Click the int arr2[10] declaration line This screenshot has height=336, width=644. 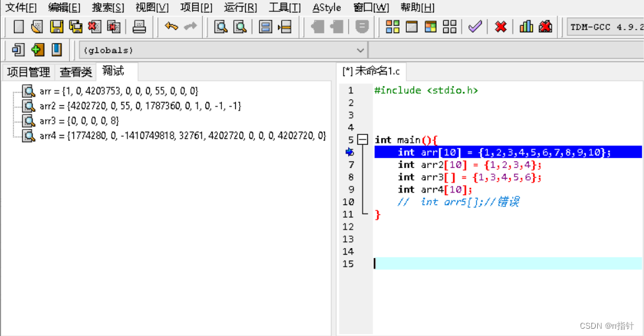click(470, 165)
